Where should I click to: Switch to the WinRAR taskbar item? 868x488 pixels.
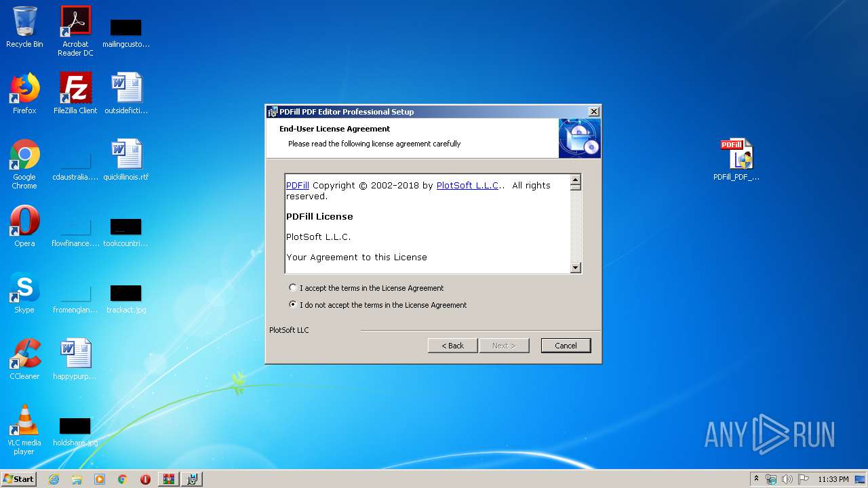(x=169, y=479)
